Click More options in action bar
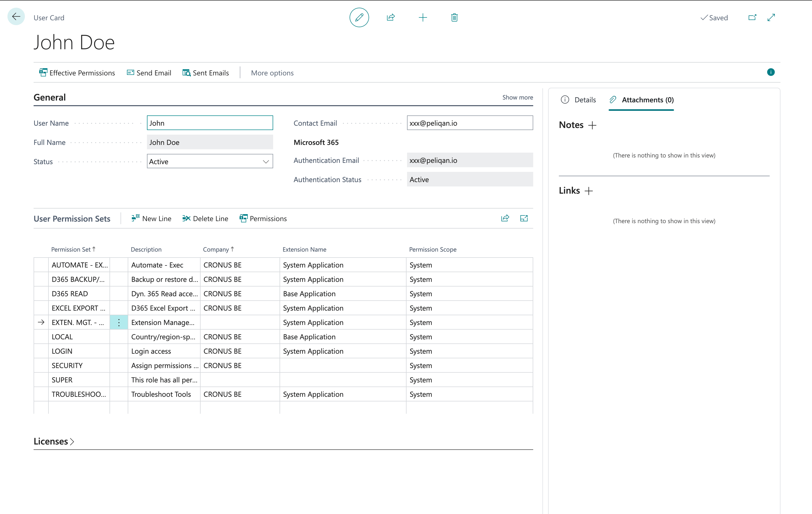The height and width of the screenshot is (514, 812). click(272, 73)
